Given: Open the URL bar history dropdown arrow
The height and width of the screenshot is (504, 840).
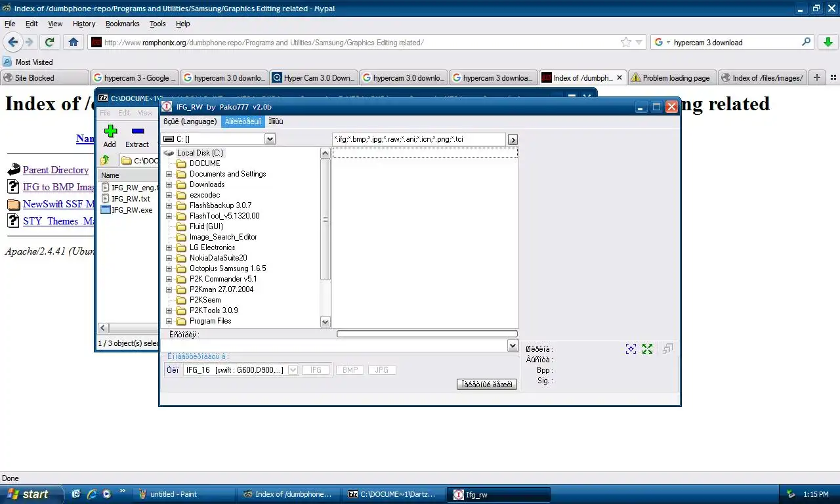Looking at the screenshot, I should tap(640, 43).
